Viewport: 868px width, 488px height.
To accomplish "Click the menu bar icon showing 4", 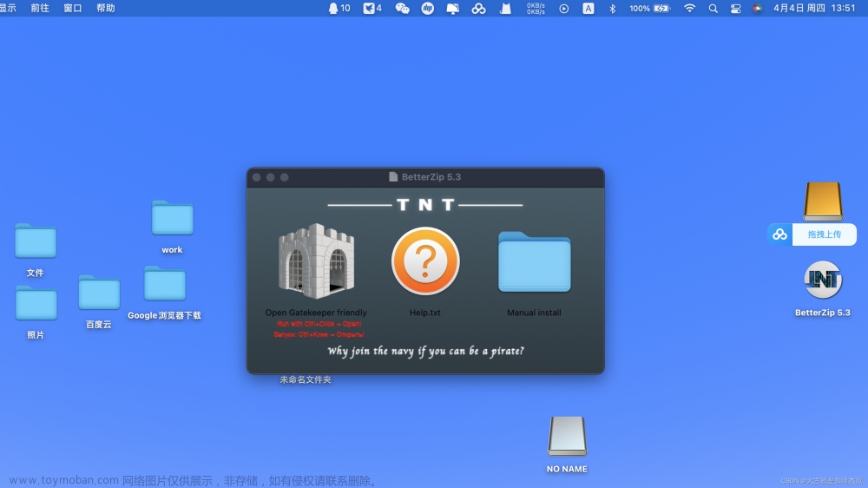I will [x=372, y=9].
